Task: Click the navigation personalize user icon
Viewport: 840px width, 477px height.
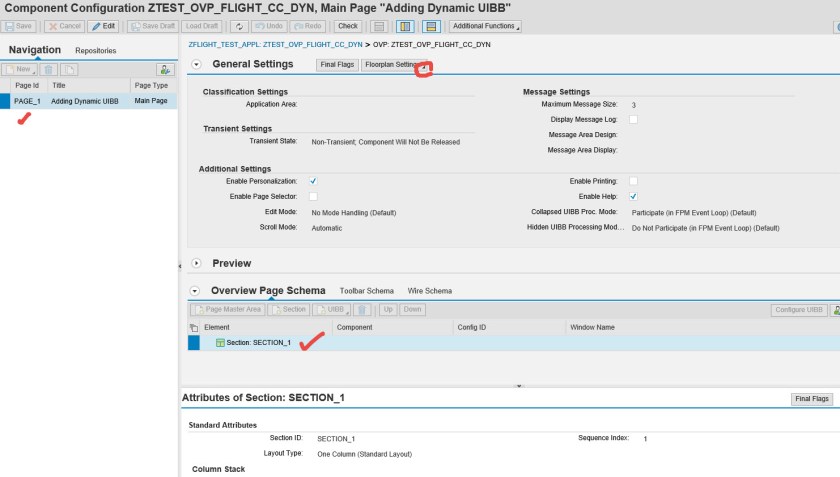Action: tap(165, 69)
